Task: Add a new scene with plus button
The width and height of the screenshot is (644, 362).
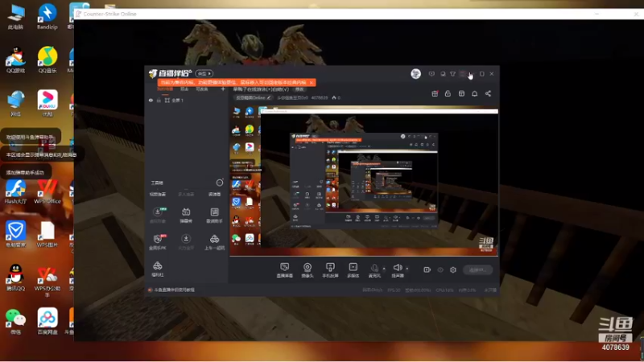Action: 223,89
